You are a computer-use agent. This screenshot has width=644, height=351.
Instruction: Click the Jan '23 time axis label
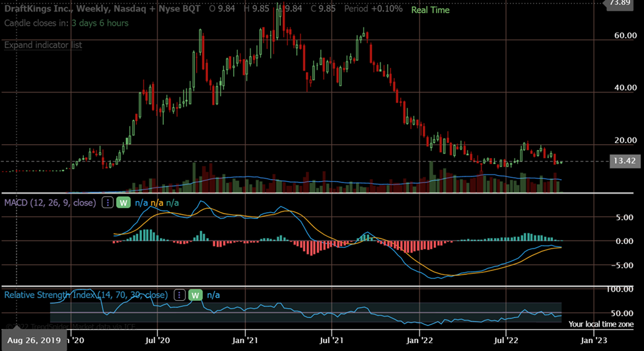click(593, 340)
